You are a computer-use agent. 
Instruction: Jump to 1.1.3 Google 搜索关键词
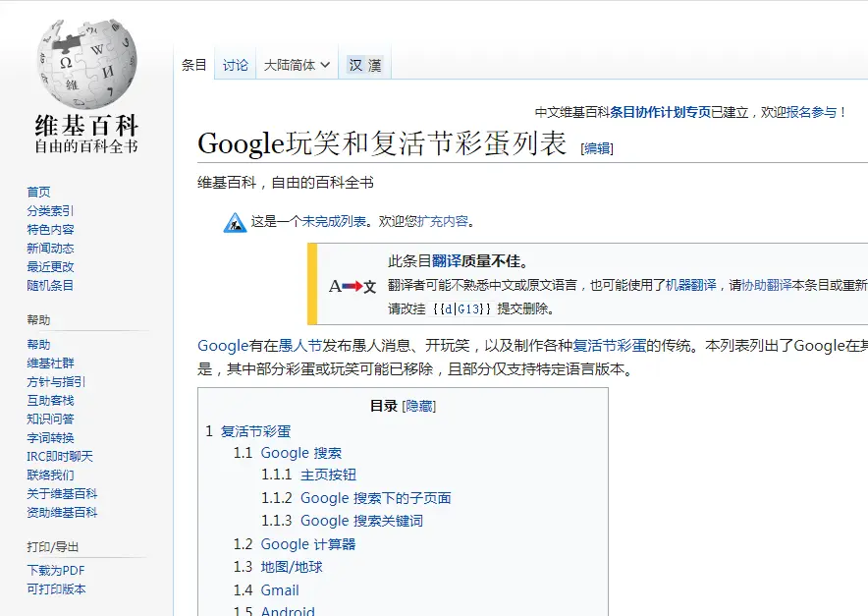362,522
